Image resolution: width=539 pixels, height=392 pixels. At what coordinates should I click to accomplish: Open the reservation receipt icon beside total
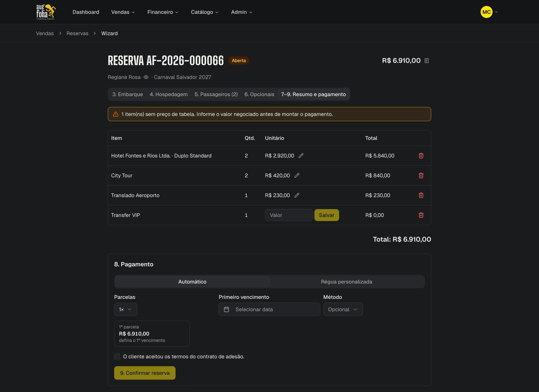[x=427, y=61]
